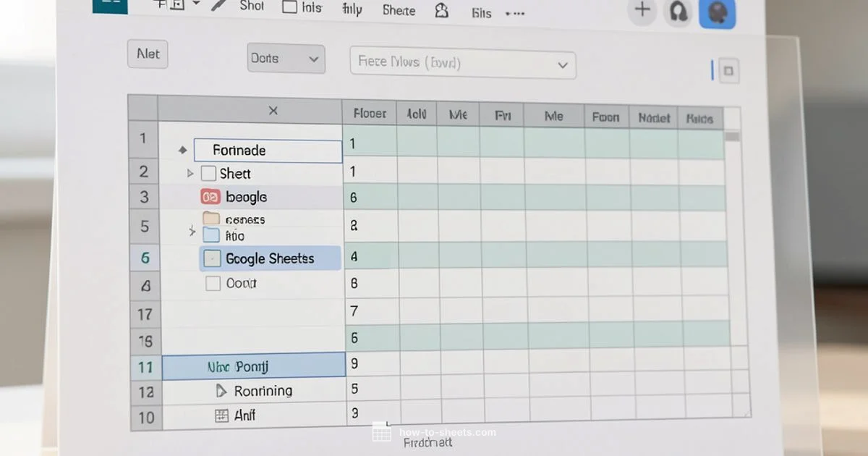Click the play triangle icon next to Ronrining

coord(221,390)
